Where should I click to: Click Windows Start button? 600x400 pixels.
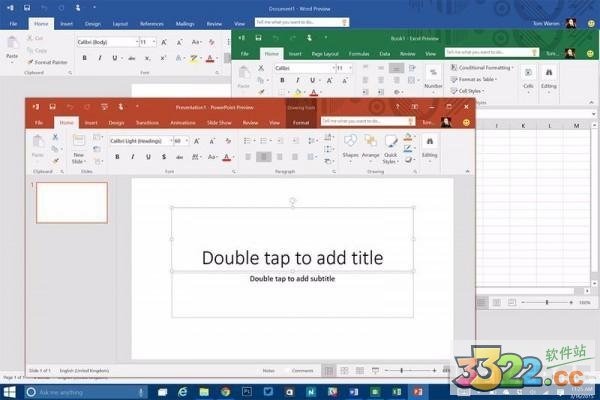(10, 392)
